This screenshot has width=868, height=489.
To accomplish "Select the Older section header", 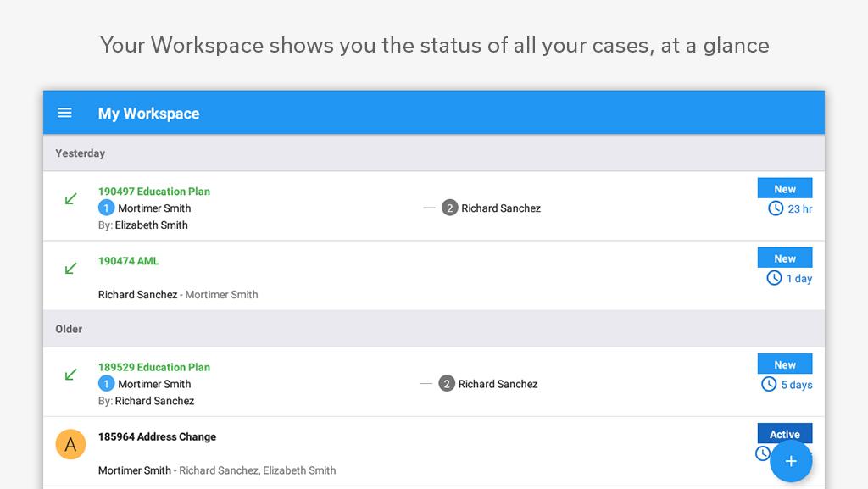I will [x=70, y=329].
